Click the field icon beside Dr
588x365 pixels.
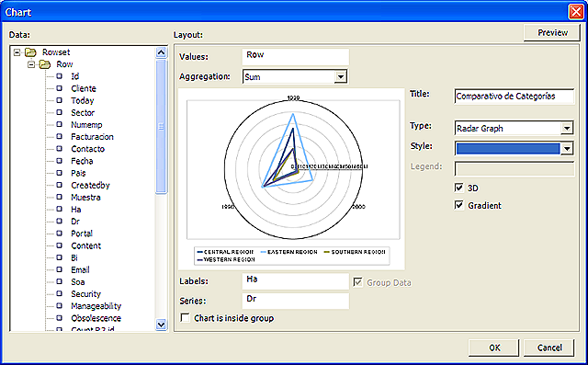click(x=59, y=221)
